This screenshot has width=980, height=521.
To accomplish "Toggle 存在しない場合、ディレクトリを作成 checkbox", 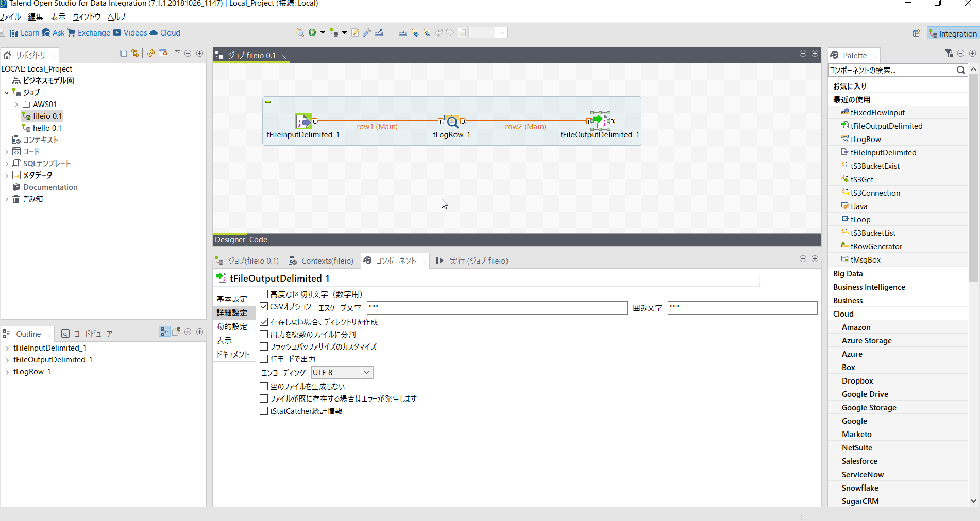I will pos(264,322).
